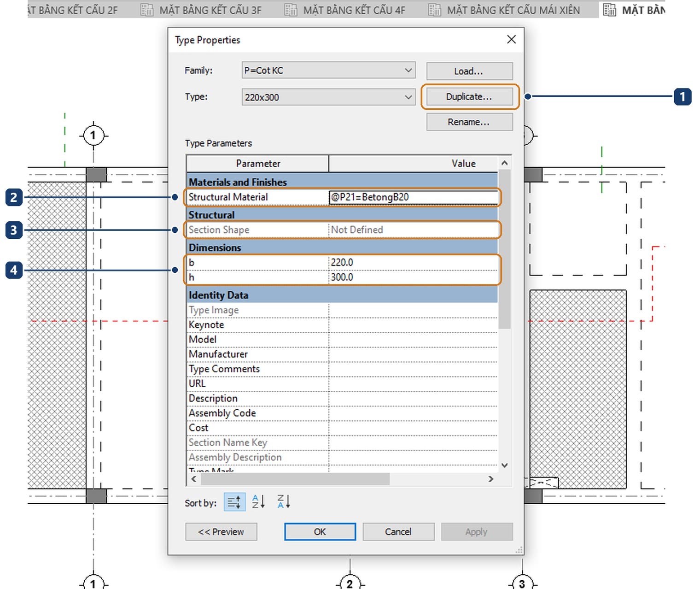Select group-by-category sort icon
The width and height of the screenshot is (700, 589).
234,502
